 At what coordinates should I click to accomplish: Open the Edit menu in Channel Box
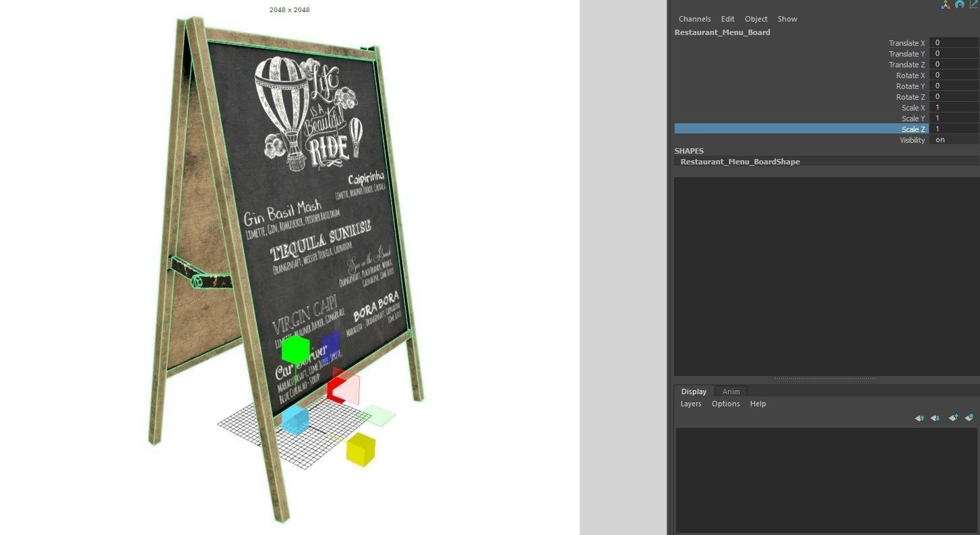click(727, 19)
